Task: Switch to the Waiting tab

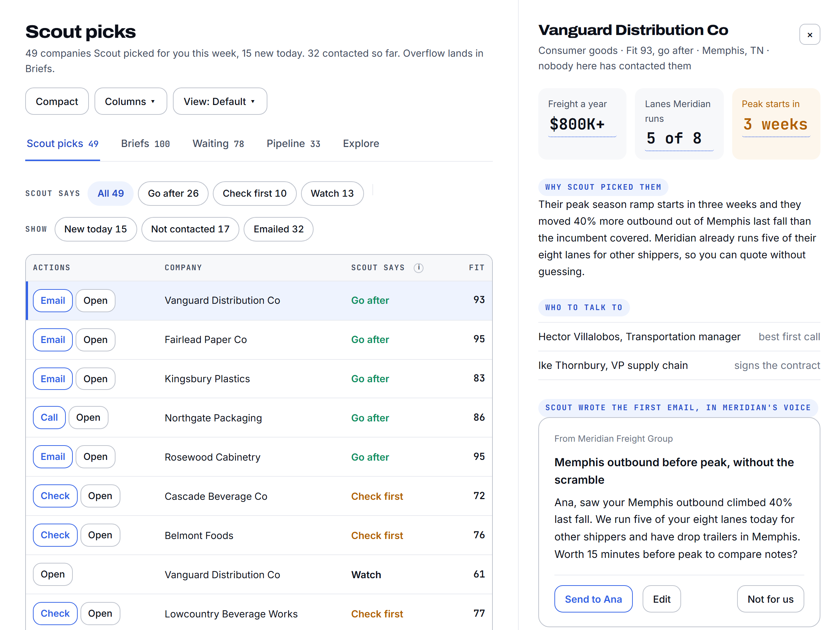Action: click(x=218, y=143)
